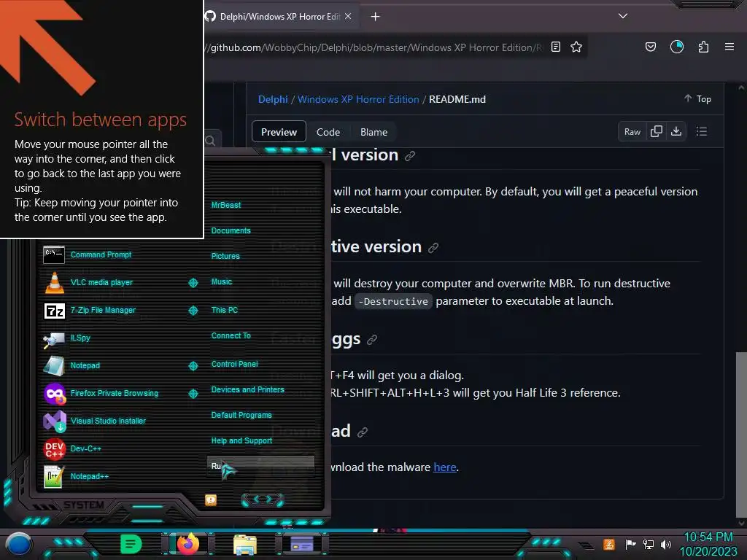Switch to the Code tab
Viewport: 747px width, 560px height.
click(328, 132)
